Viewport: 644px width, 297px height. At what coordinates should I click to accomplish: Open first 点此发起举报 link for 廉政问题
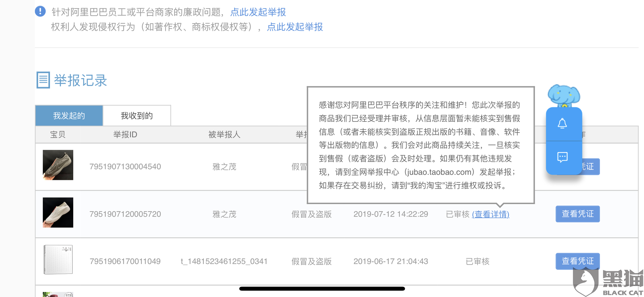(x=258, y=12)
